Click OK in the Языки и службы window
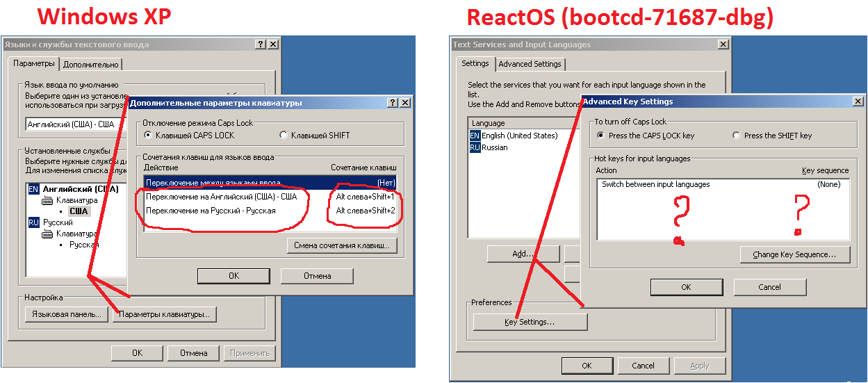Viewport: 868px width, 383px height. pos(137,353)
